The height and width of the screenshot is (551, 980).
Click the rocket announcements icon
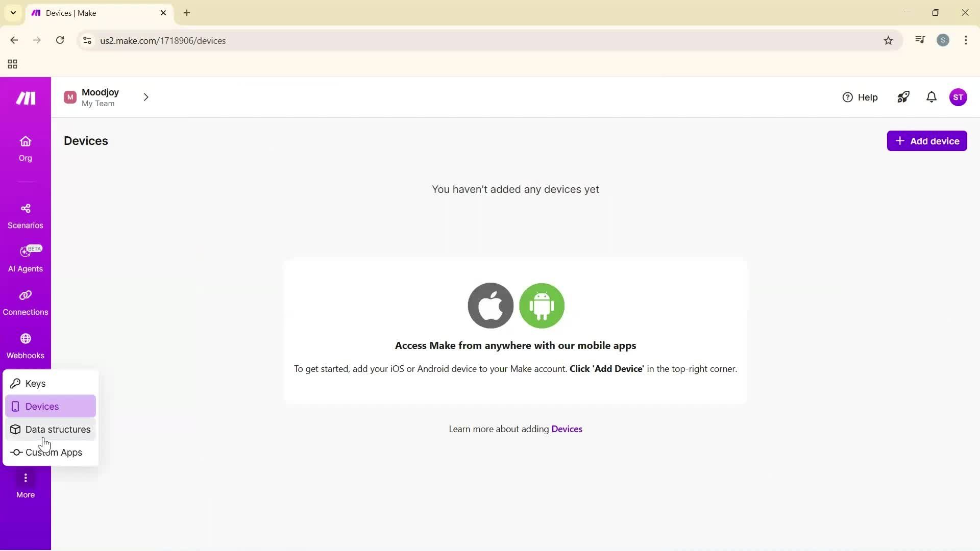pos(903,97)
